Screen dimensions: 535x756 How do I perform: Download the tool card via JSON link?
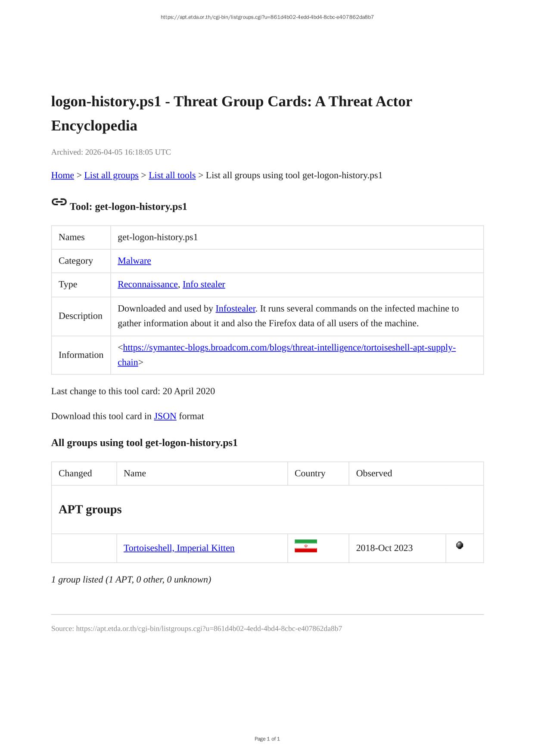[x=165, y=416]
